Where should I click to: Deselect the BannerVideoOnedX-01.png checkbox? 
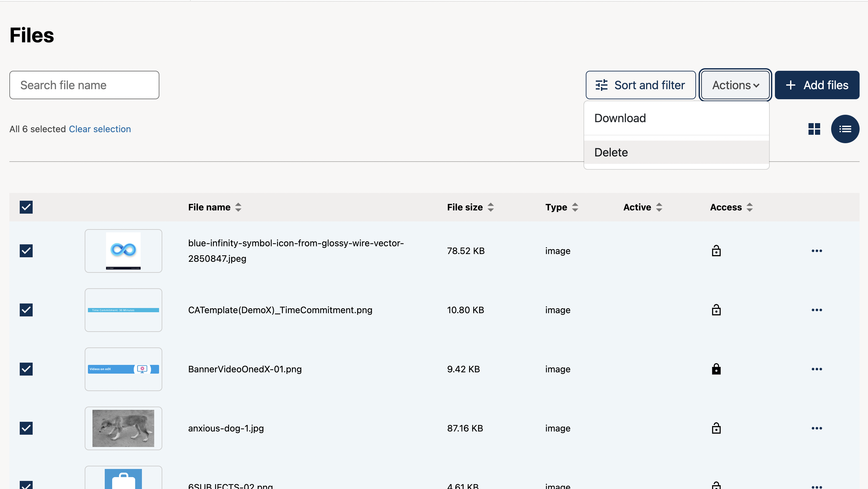coord(26,369)
